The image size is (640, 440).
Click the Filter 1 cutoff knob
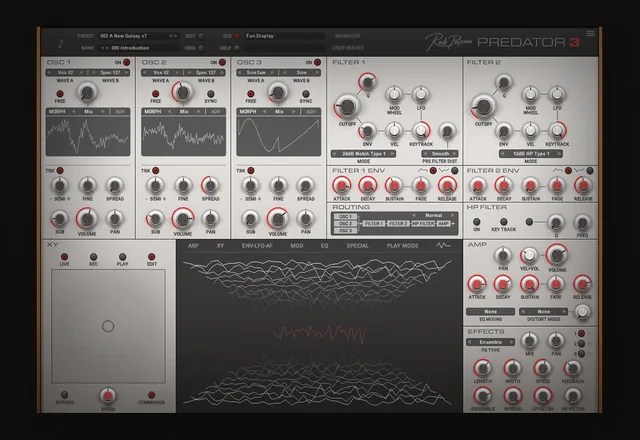tap(347, 106)
